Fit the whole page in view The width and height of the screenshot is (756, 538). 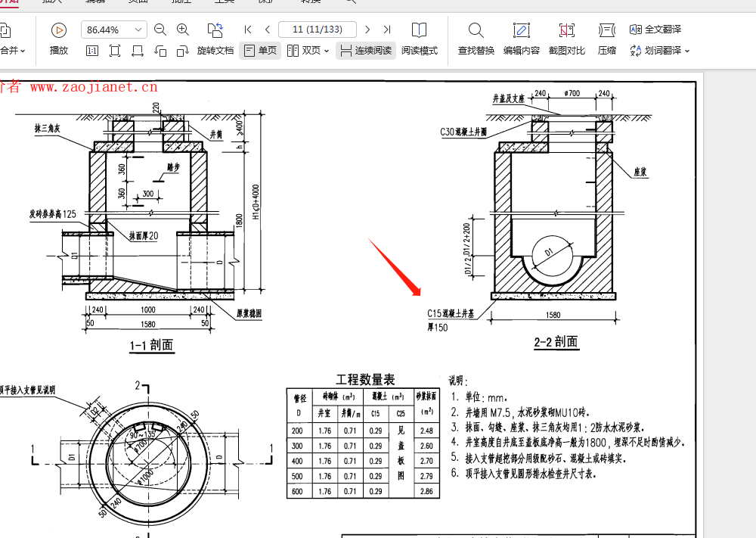coord(115,51)
